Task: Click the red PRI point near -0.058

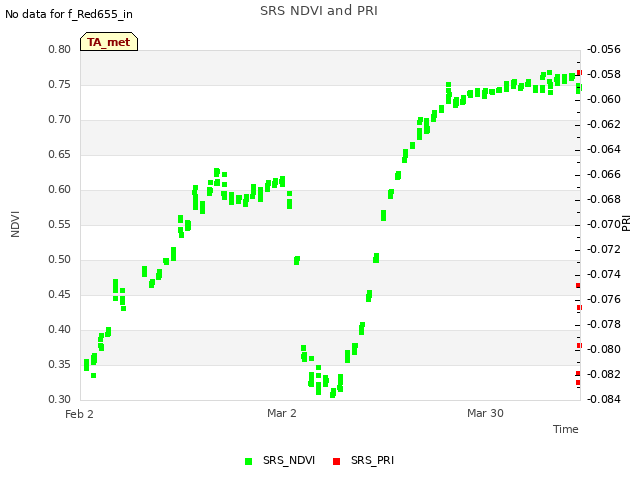Action: (579, 73)
